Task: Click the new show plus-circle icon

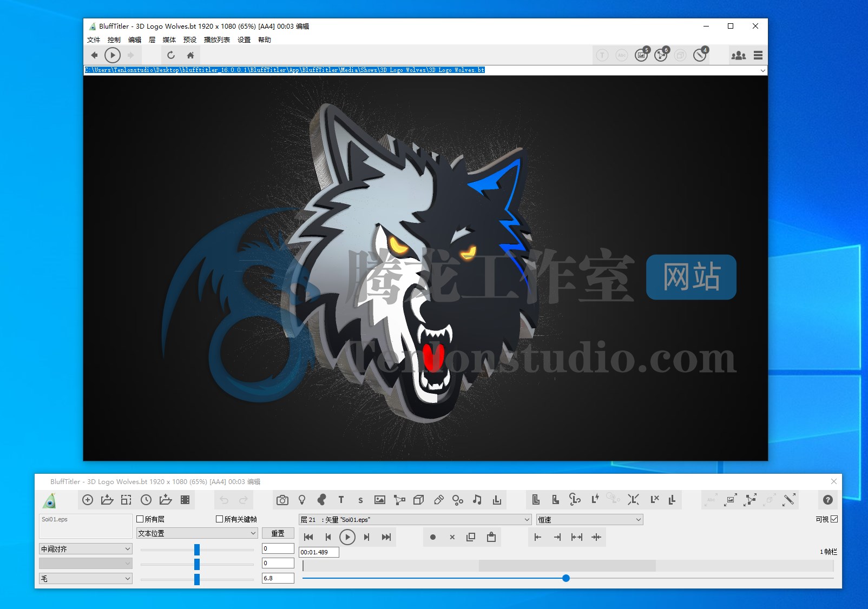Action: pos(88,500)
